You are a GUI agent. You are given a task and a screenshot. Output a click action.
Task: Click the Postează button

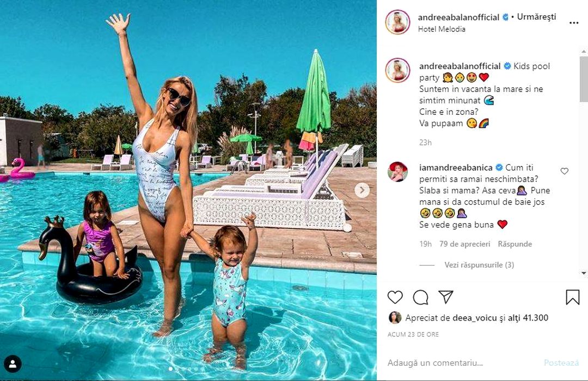(x=561, y=362)
